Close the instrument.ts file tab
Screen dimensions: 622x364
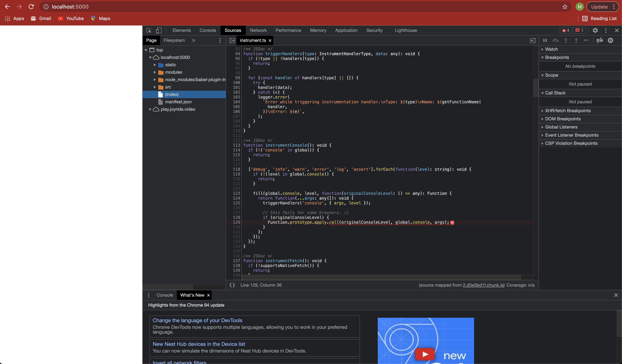tap(270, 40)
